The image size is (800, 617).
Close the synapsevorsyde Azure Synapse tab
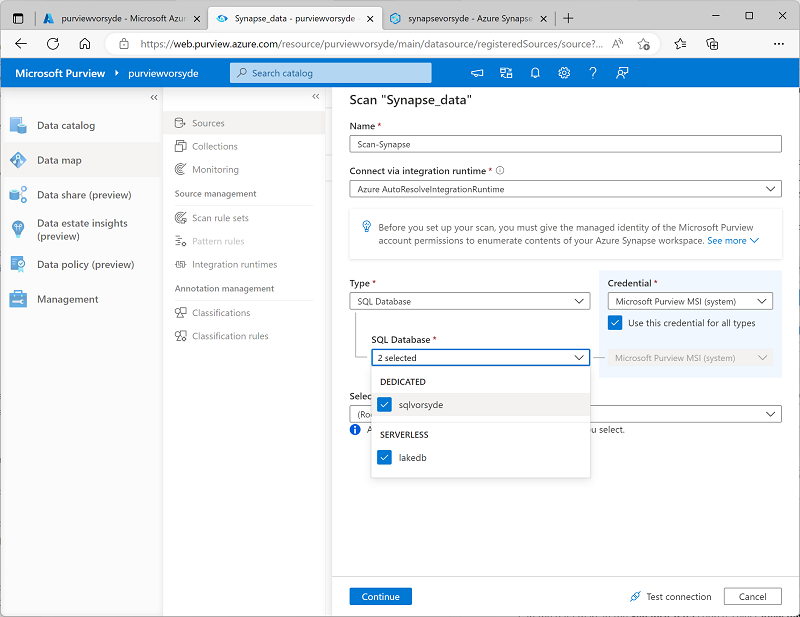(x=543, y=19)
